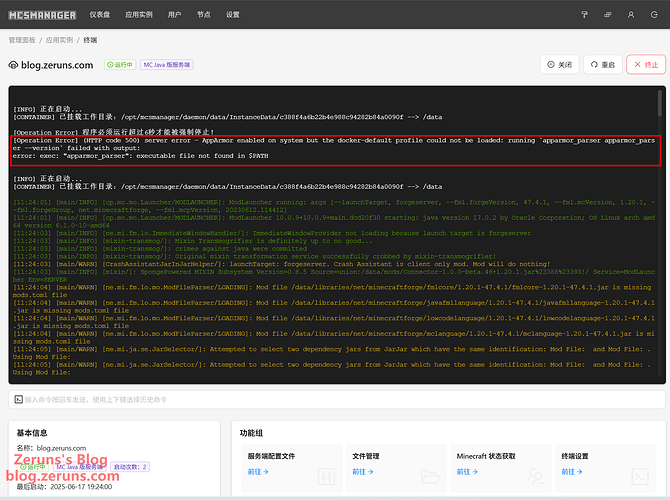Click the instance cloud icon beside blog.zeruns.com
Image resolution: width=670 pixels, height=500 pixels.
pyautogui.click(x=13, y=65)
